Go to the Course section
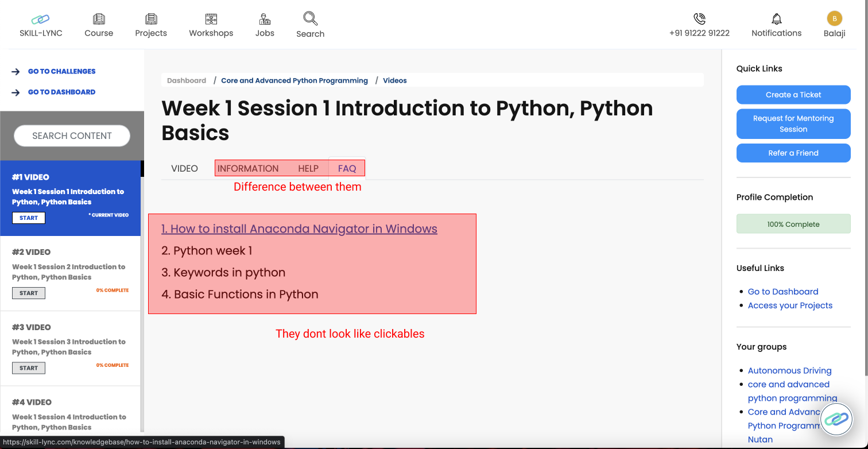868x449 pixels. pos(99,25)
